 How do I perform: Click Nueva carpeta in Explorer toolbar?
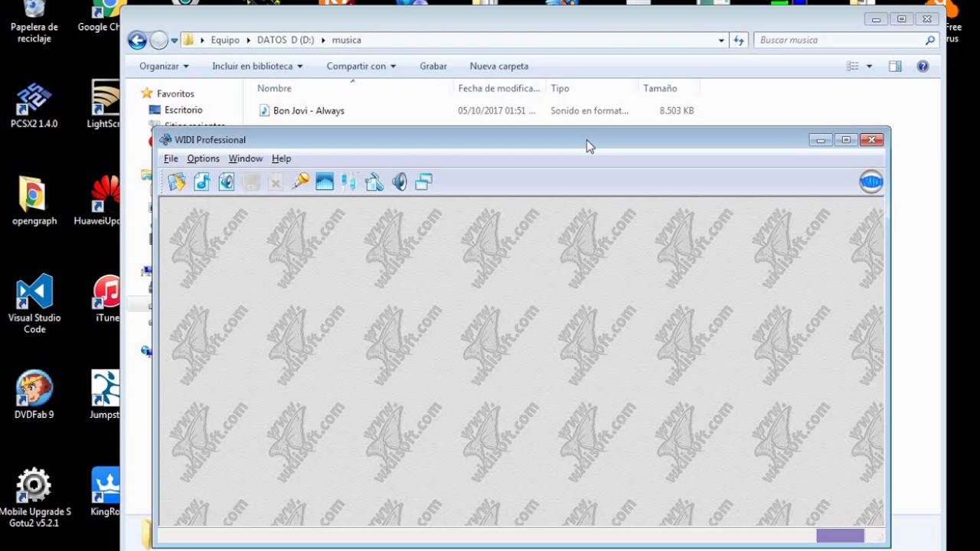(x=499, y=67)
